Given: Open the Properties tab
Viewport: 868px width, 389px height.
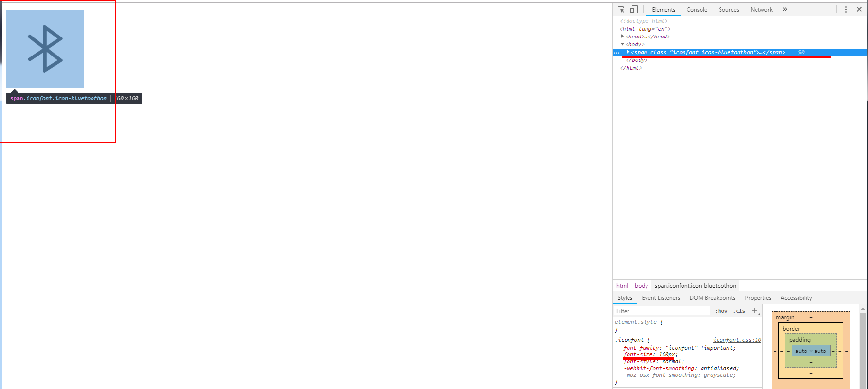Looking at the screenshot, I should point(758,298).
